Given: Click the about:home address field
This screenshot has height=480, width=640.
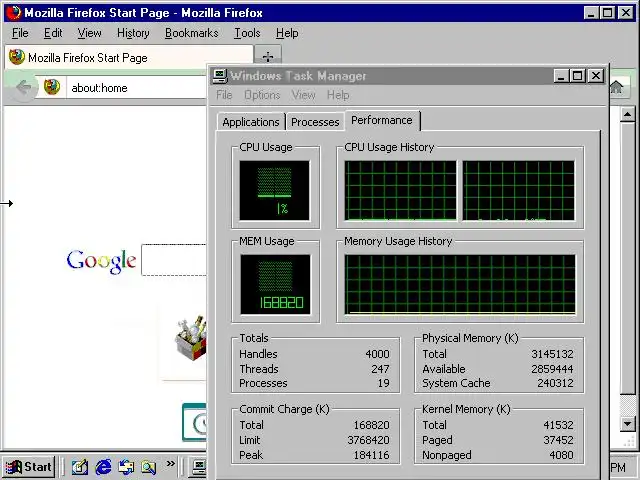Looking at the screenshot, I should [137, 88].
